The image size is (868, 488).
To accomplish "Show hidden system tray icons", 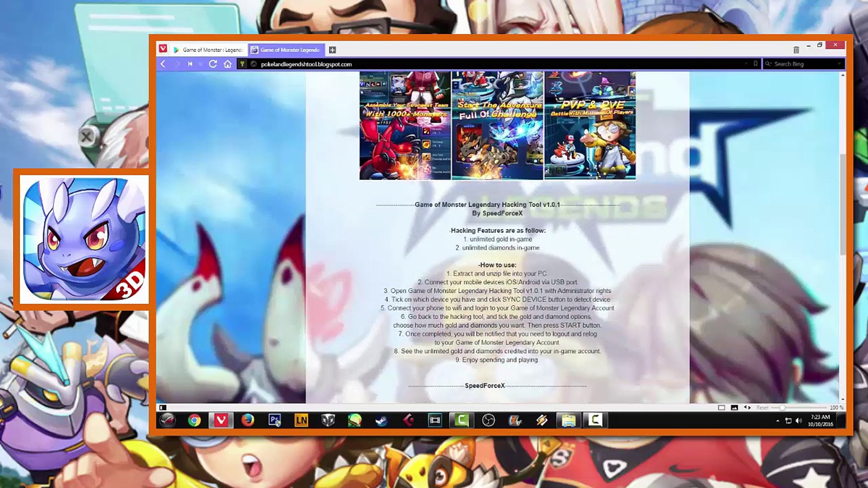I will click(778, 421).
